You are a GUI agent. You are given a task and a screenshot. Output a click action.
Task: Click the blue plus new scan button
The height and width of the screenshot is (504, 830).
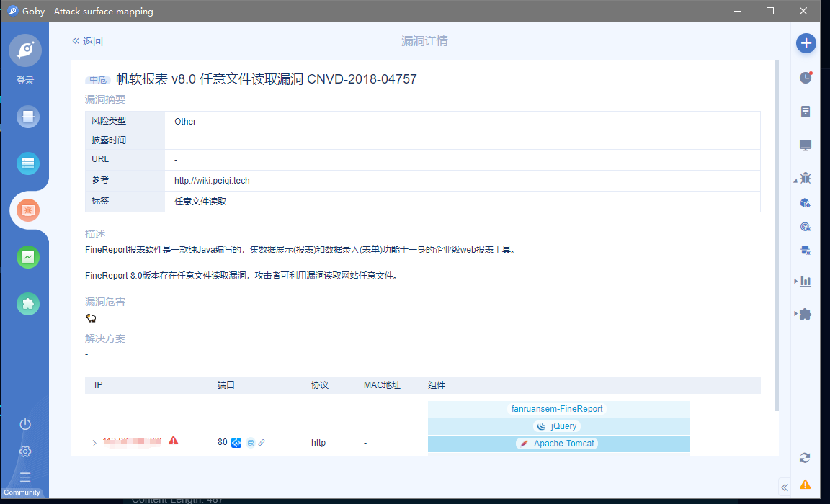(806, 43)
